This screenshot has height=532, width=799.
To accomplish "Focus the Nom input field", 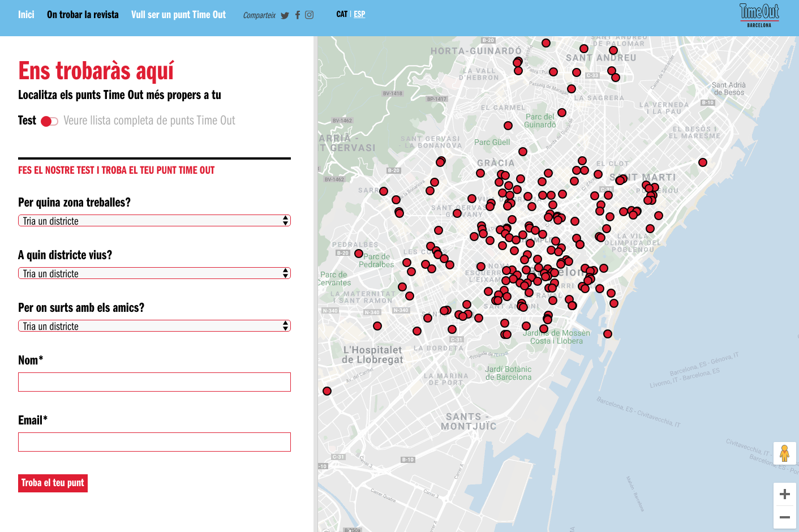I will 154,382.
